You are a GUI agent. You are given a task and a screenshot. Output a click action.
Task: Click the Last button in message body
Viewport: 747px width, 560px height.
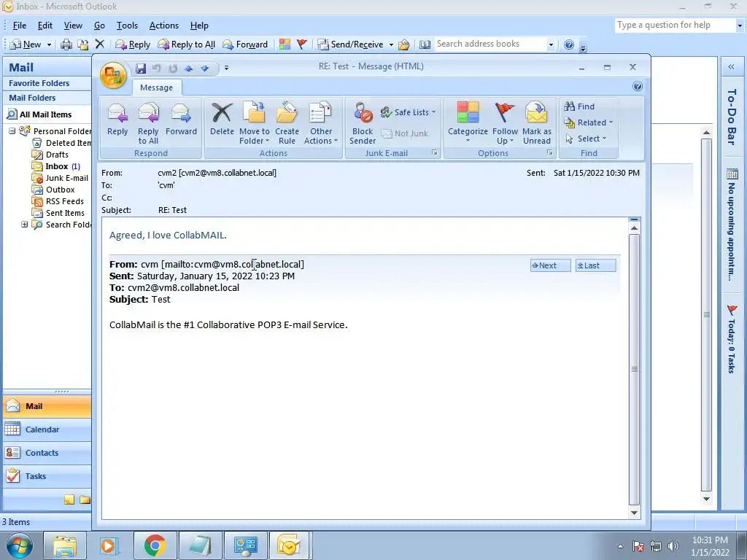tap(595, 265)
